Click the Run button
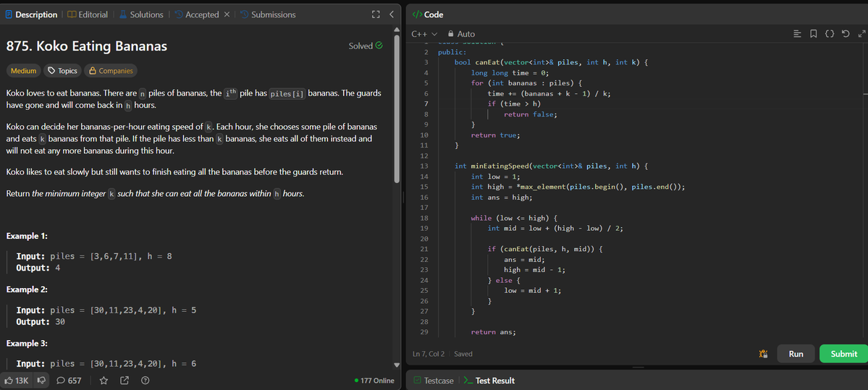 tap(796, 354)
